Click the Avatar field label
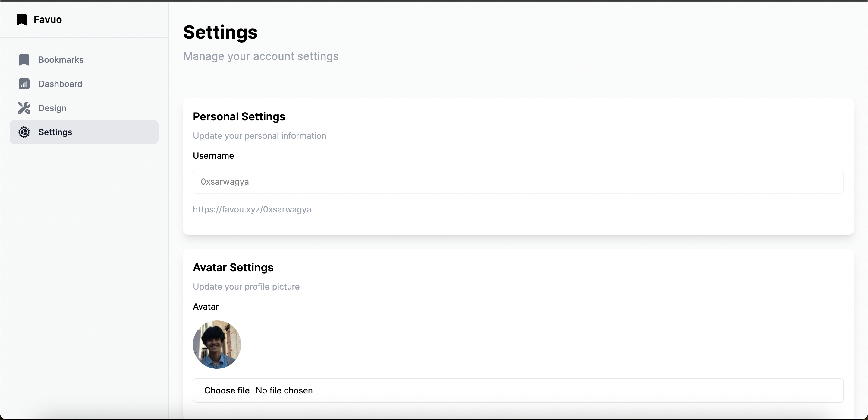This screenshot has height=420, width=868. click(206, 306)
